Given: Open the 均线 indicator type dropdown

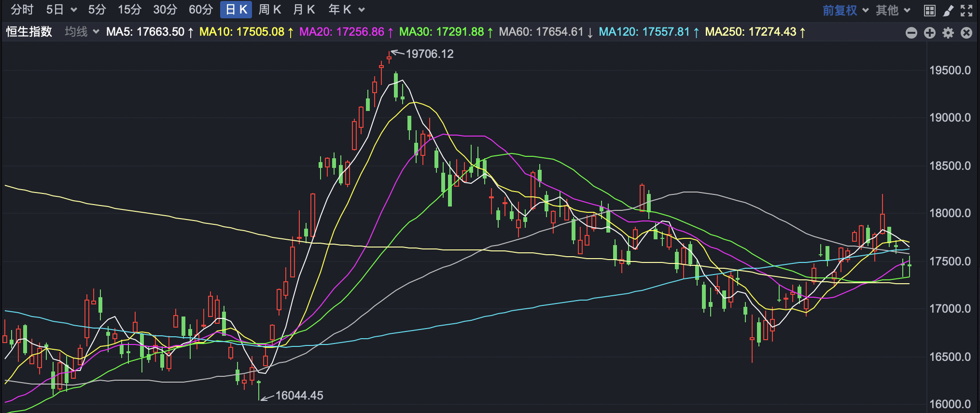Looking at the screenshot, I should point(82,32).
